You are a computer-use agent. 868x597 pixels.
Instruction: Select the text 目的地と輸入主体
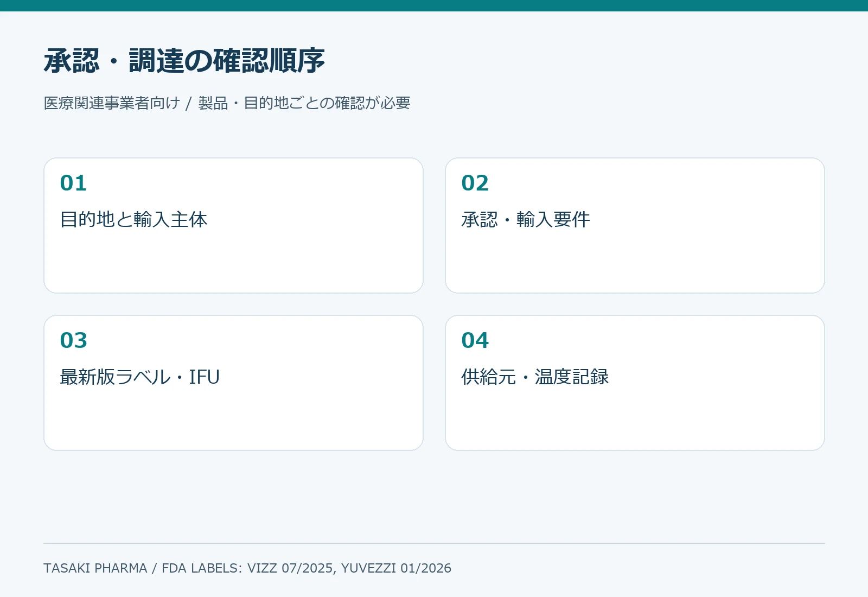(x=133, y=219)
